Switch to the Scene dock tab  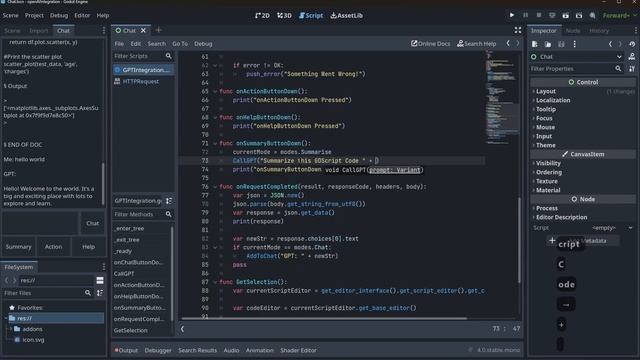point(12,31)
